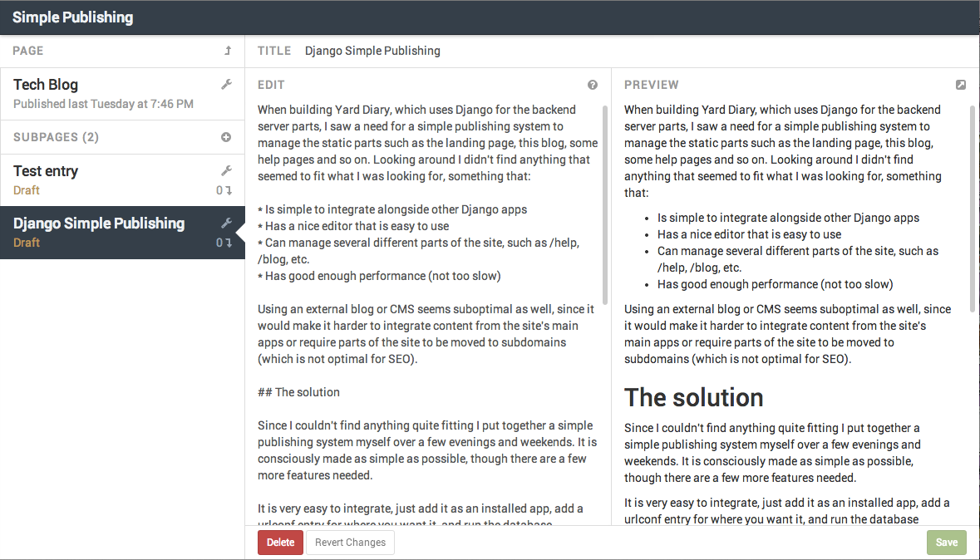Click '* Has good enough performance' line in editor
This screenshot has width=980, height=560.
pos(379,276)
